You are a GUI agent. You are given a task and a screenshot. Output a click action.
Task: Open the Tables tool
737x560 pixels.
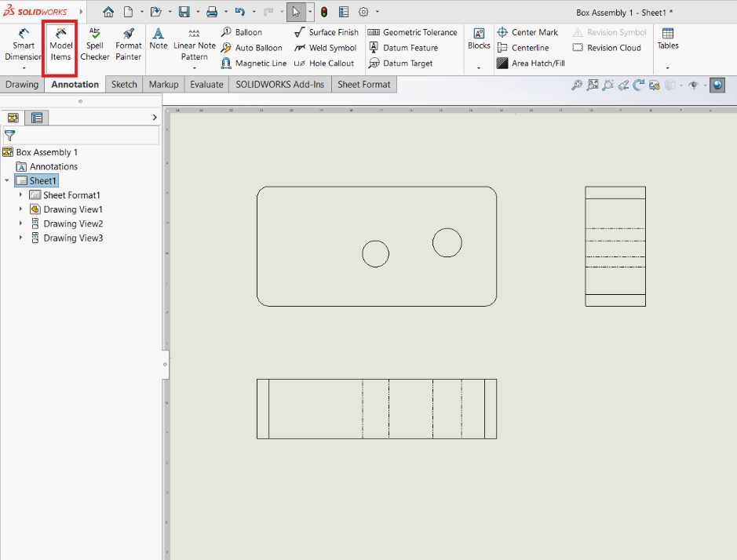667,39
